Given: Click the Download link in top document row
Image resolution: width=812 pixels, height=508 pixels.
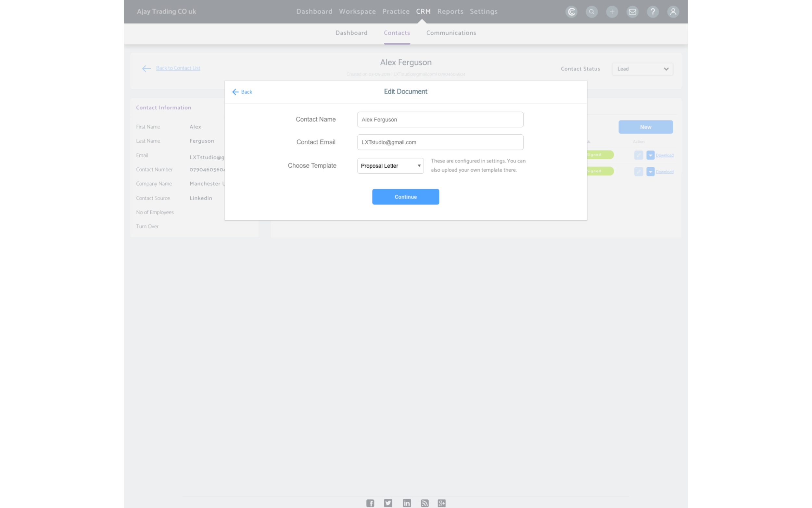Looking at the screenshot, I should (x=664, y=155).
